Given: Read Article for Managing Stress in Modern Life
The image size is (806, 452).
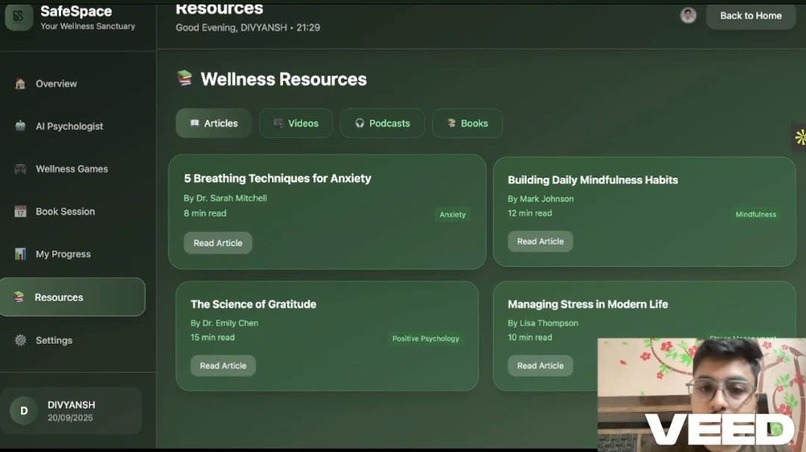Looking at the screenshot, I should pos(540,366).
